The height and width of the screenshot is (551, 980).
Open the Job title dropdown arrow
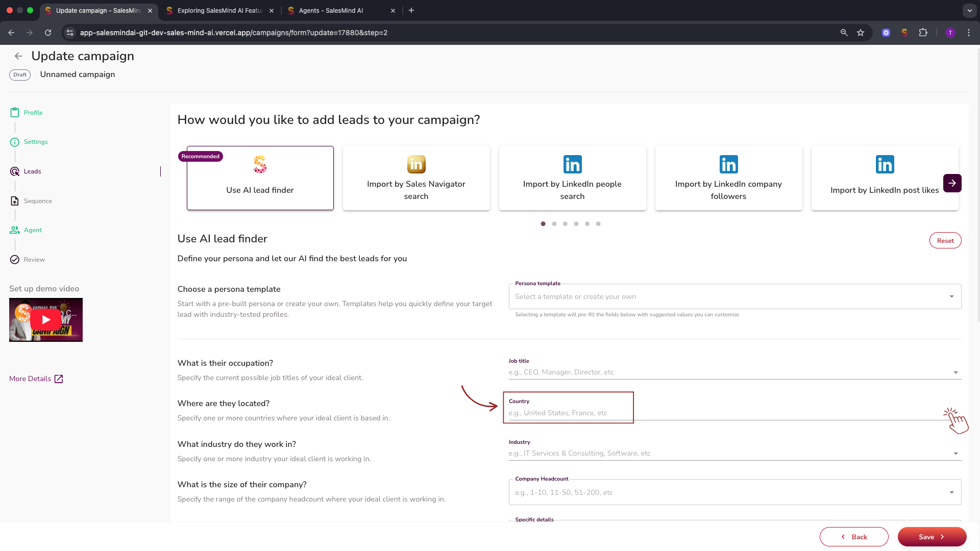pos(955,372)
